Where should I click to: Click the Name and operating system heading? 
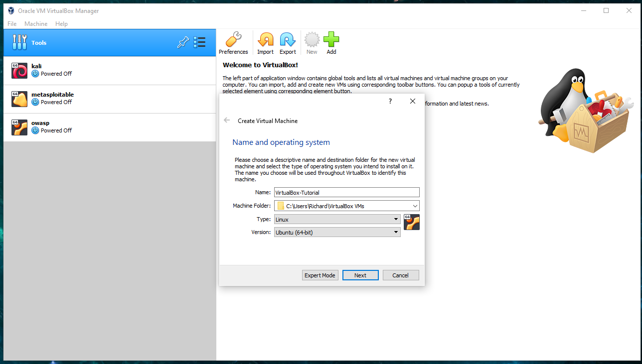tap(281, 142)
